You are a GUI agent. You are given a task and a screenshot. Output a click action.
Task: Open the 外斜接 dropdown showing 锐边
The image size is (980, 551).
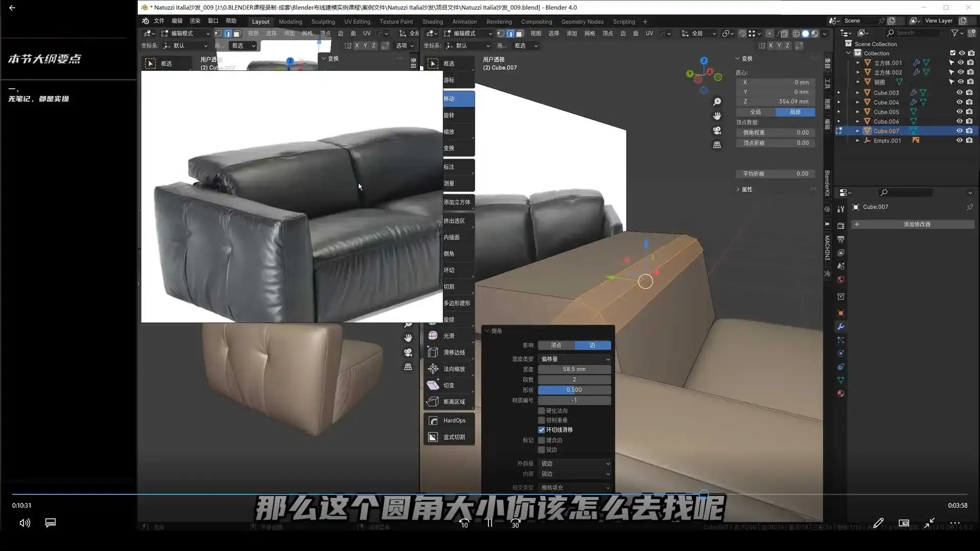(x=574, y=463)
